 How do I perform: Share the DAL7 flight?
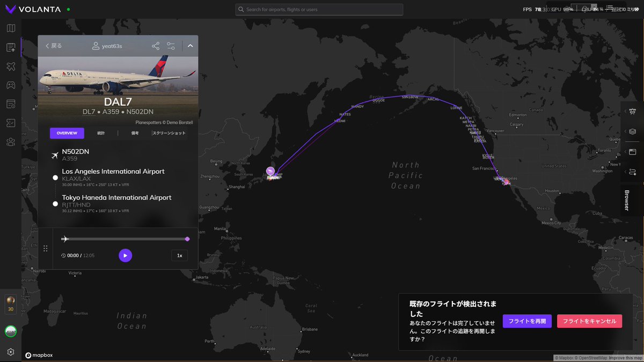click(x=156, y=46)
